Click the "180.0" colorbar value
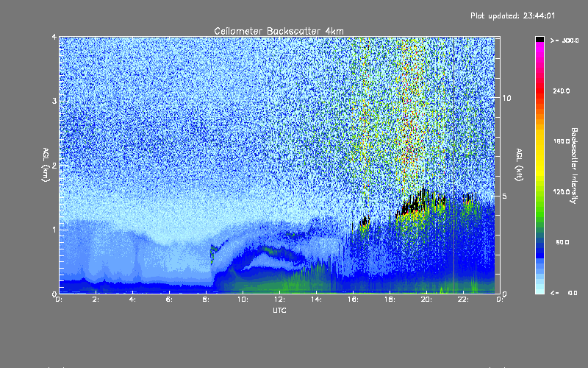Screen dimensions: 588x368 tap(562, 141)
